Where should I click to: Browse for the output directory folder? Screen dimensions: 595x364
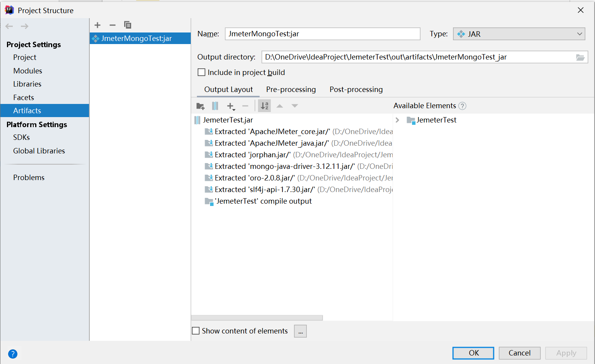point(580,57)
